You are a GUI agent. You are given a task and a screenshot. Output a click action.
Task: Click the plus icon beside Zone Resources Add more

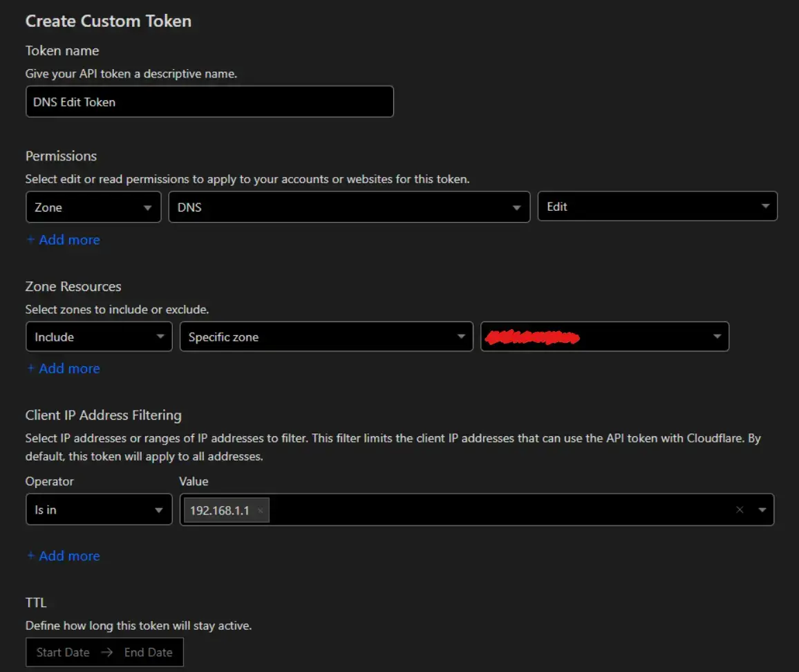30,368
